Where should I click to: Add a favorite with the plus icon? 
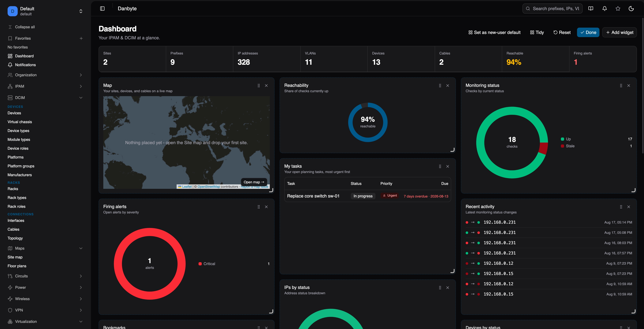[81, 38]
